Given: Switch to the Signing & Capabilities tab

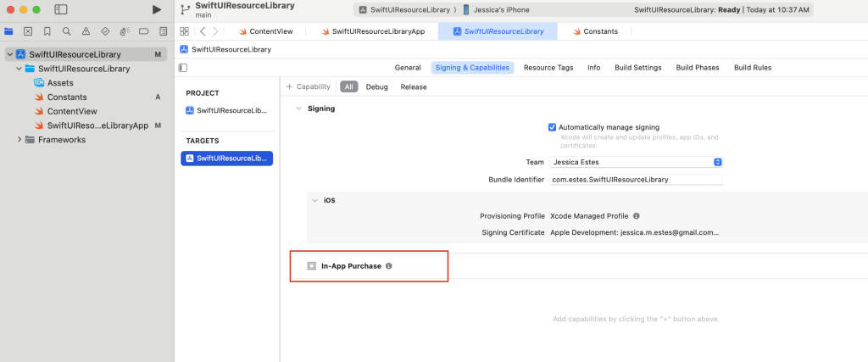Looking at the screenshot, I should 472,68.
